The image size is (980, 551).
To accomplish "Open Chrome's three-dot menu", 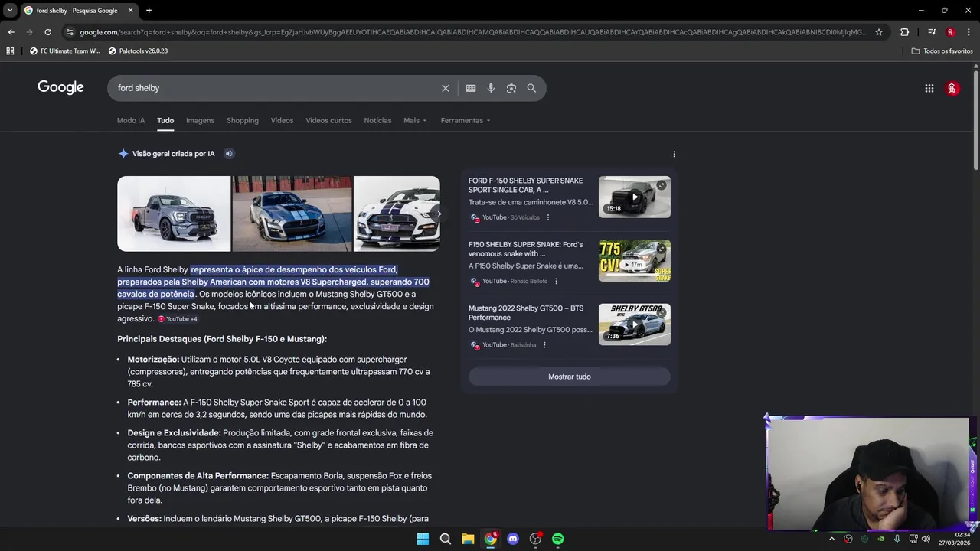I will tap(969, 32).
